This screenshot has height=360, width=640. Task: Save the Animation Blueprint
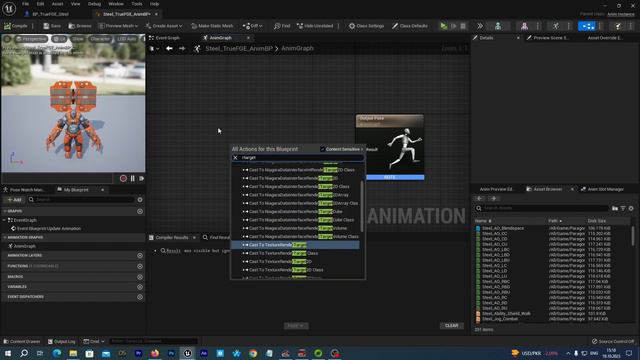click(52, 26)
